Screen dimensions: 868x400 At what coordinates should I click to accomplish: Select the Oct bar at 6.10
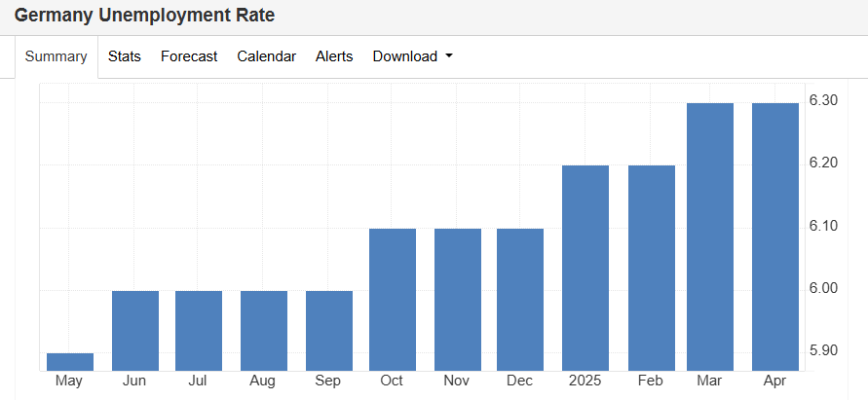click(393, 300)
